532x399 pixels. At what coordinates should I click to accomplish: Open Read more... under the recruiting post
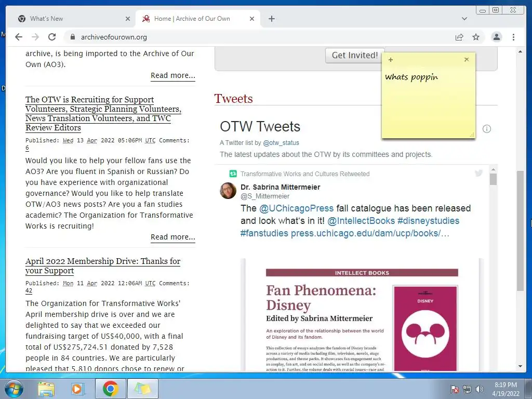coord(172,237)
